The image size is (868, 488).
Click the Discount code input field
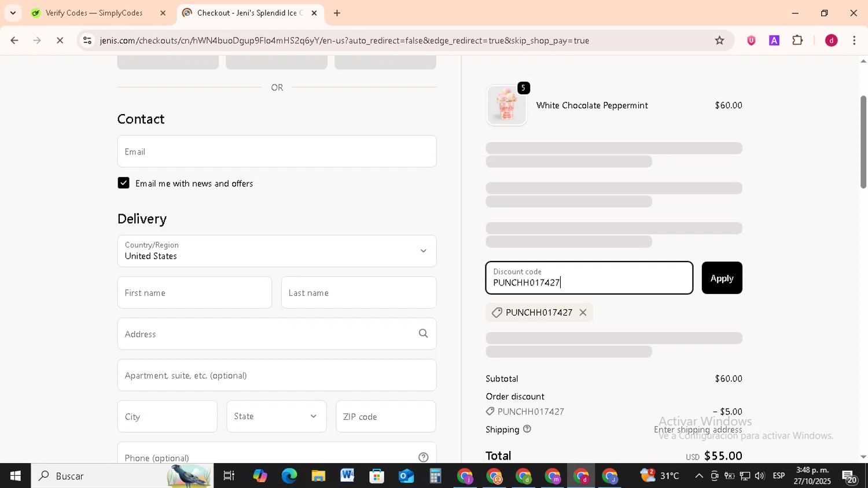pyautogui.click(x=589, y=278)
